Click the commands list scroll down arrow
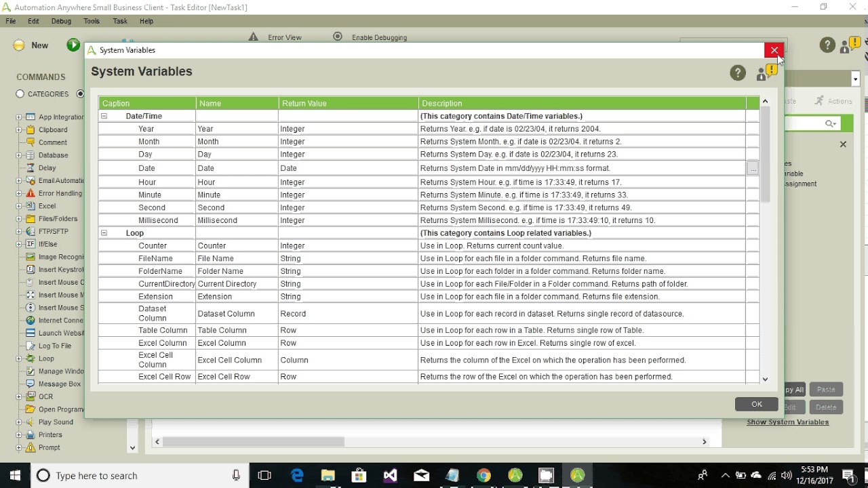The width and height of the screenshot is (868, 488). coord(132,447)
